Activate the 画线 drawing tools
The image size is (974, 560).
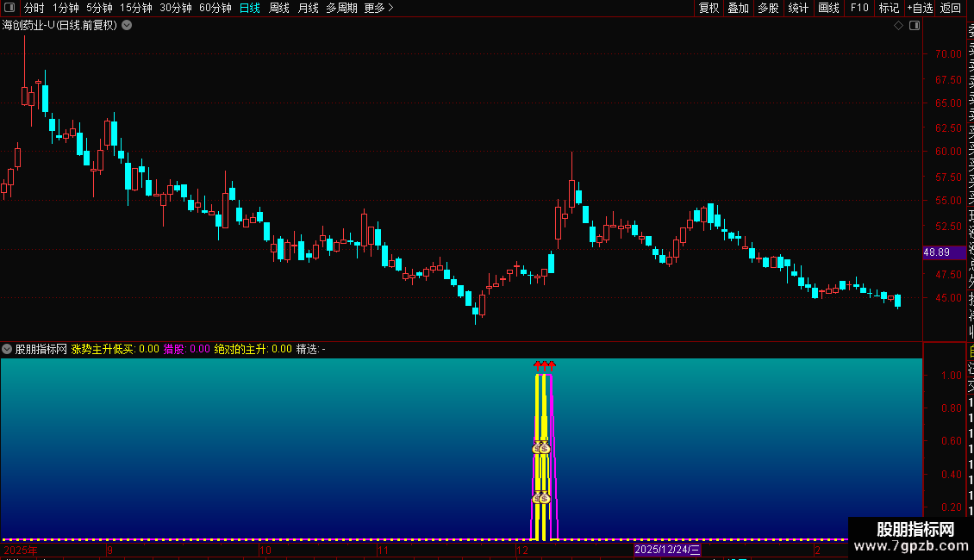828,8
